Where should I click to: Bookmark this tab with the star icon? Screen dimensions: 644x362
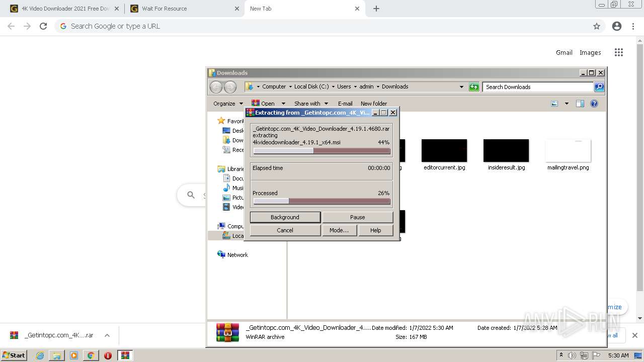click(597, 26)
